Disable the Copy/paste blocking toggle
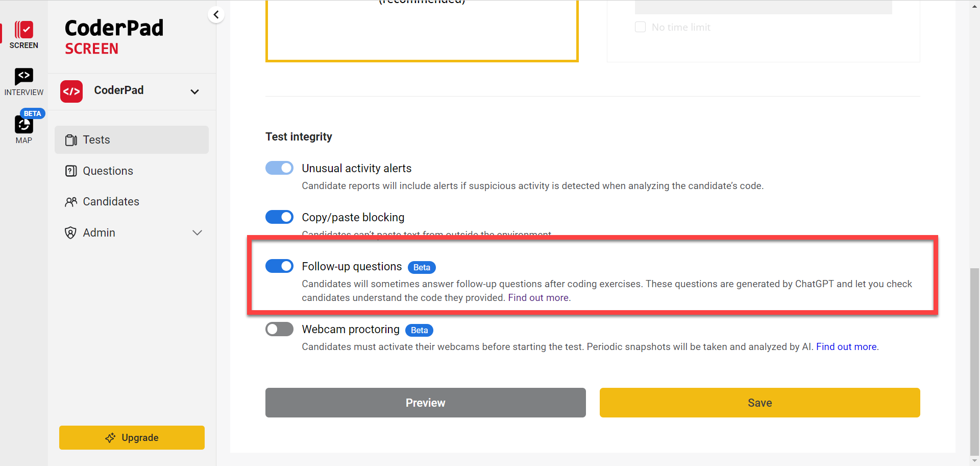 tap(279, 217)
